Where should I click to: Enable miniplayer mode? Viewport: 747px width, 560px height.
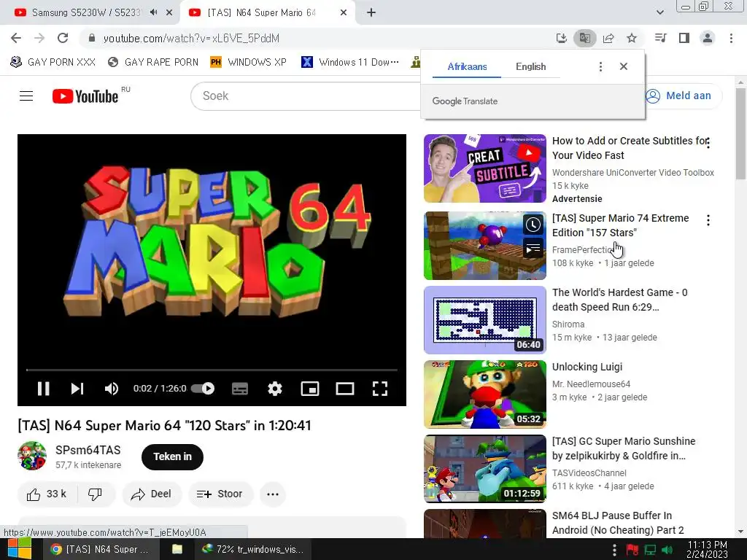(x=309, y=389)
